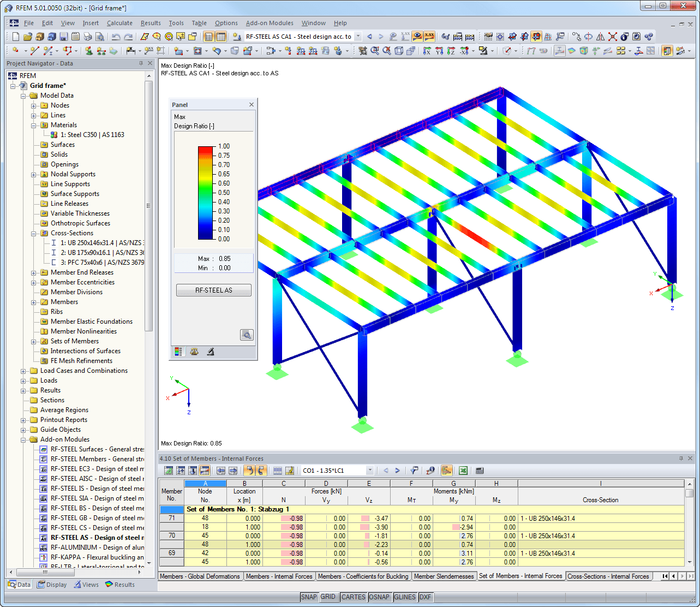Click the View in Z direction icon

451,51
